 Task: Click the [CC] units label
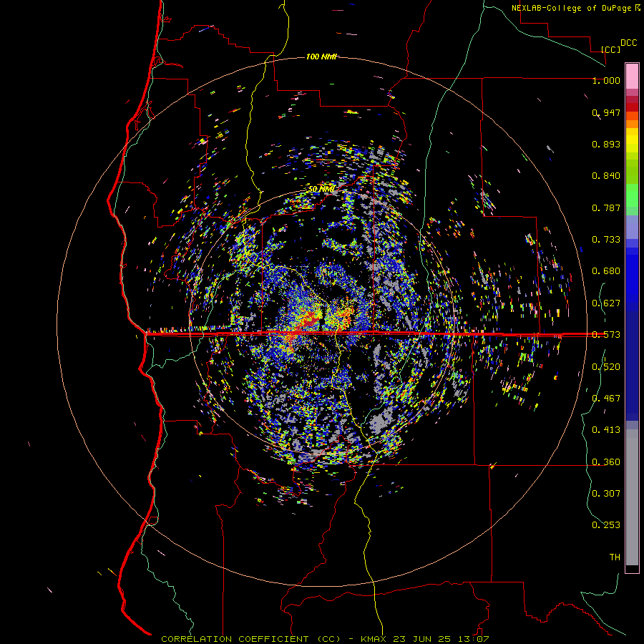[611, 49]
